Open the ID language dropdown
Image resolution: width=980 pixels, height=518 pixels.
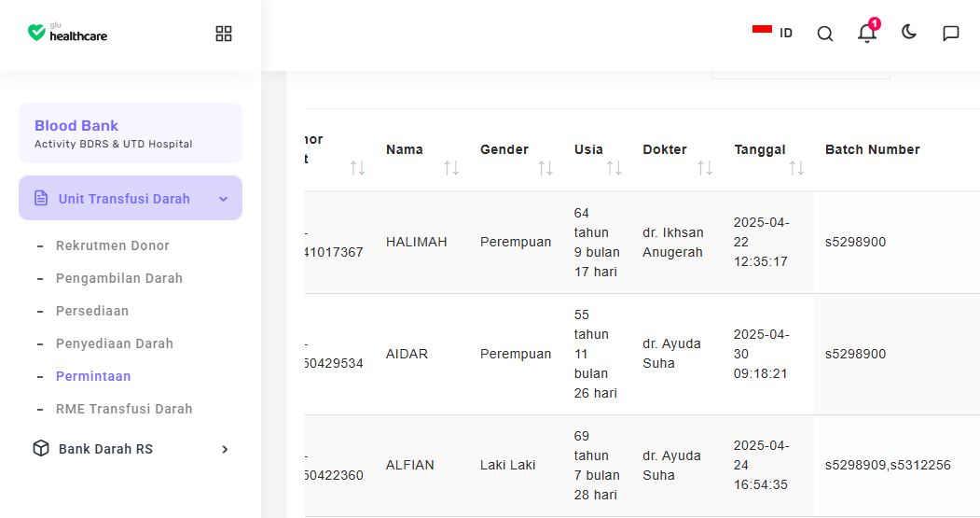(x=786, y=34)
